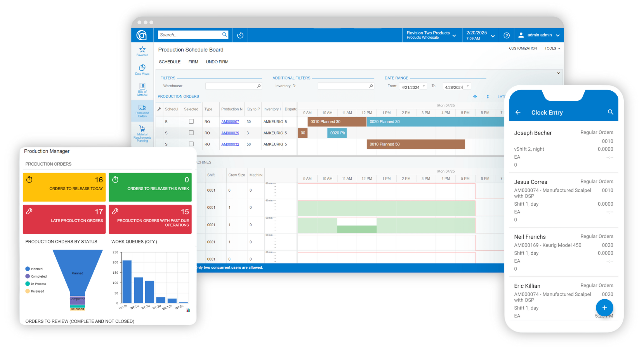
Task: Tap the back arrow in Clock Entry
Action: [518, 112]
